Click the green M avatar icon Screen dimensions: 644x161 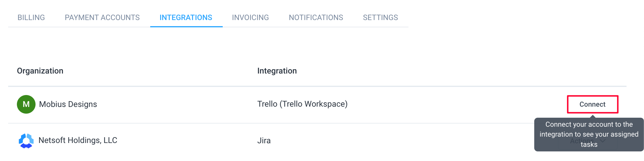pos(26,104)
